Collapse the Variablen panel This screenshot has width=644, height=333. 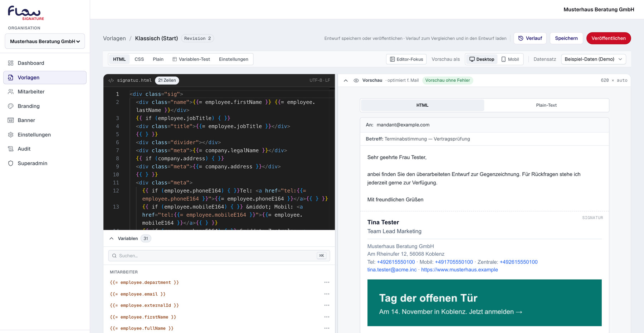click(x=112, y=238)
